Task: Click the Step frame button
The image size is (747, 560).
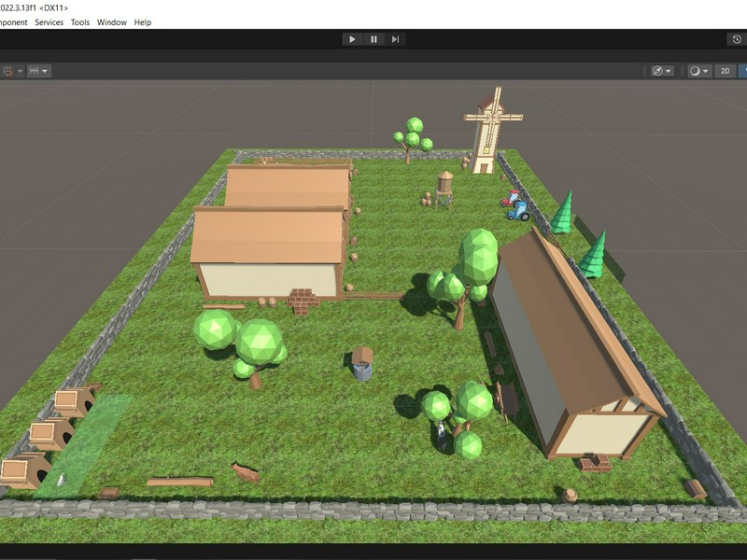Action: click(x=395, y=39)
